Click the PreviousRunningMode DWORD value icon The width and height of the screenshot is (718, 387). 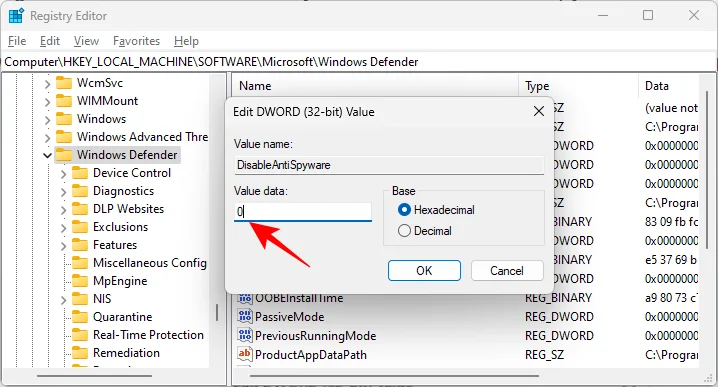(x=245, y=335)
